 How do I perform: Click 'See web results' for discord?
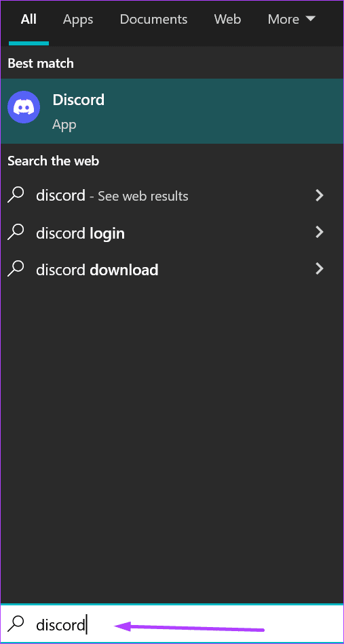point(143,197)
